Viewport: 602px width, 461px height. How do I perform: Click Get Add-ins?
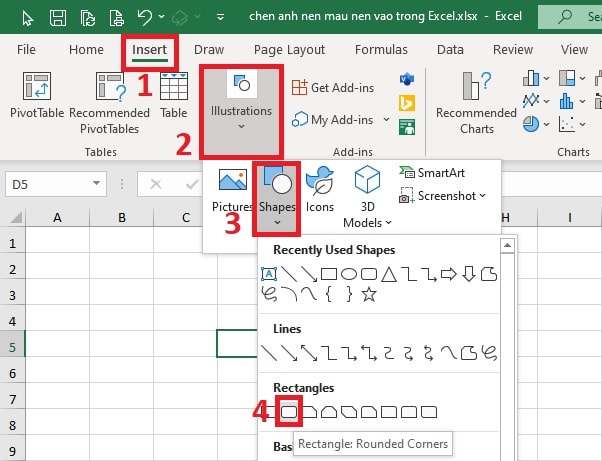[x=333, y=88]
